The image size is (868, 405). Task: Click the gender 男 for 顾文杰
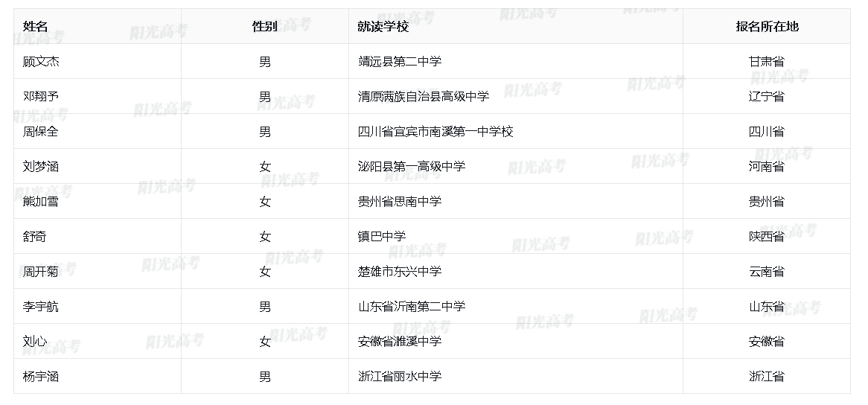[265, 61]
